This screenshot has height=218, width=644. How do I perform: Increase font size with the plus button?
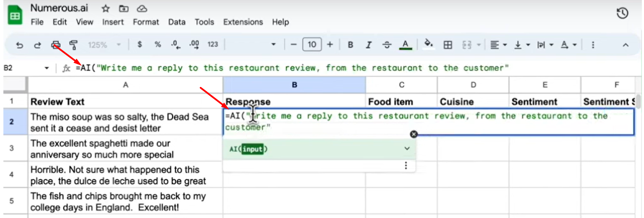coord(330,45)
